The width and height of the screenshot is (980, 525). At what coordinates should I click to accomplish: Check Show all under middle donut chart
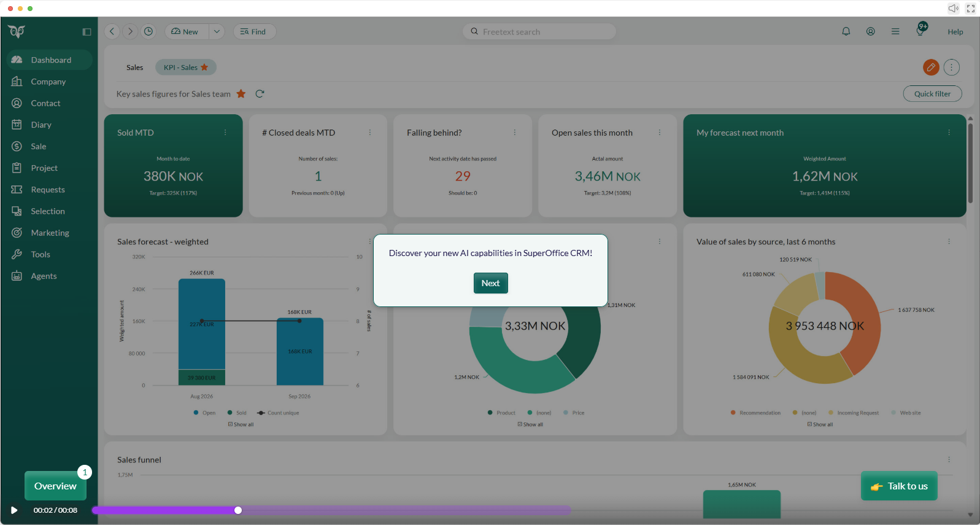[530, 424]
